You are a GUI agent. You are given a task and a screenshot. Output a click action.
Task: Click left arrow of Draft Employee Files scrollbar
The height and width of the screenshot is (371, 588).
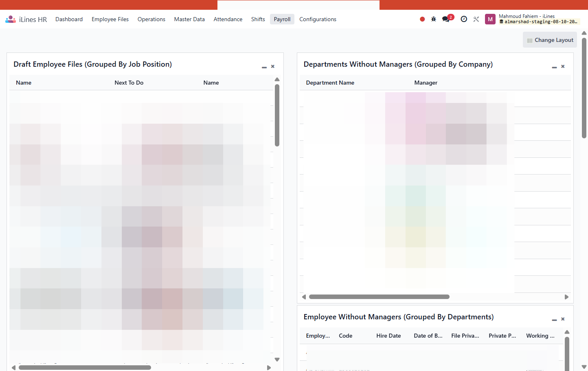(13, 368)
